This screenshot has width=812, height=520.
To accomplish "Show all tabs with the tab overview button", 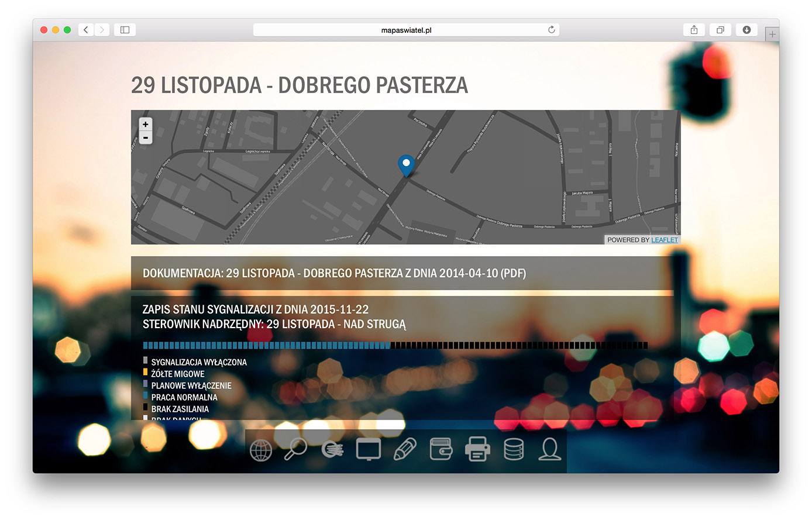I will 720,30.
